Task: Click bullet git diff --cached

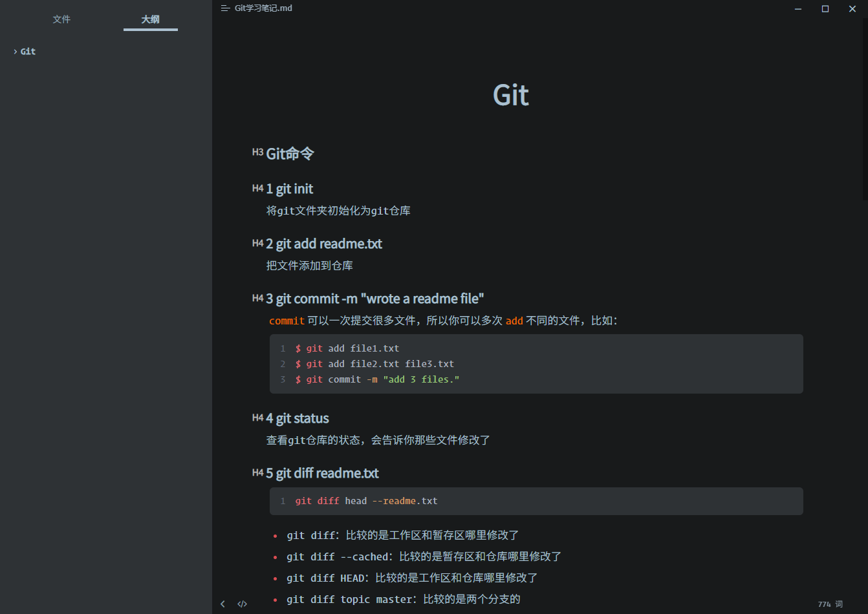Action: click(x=424, y=556)
